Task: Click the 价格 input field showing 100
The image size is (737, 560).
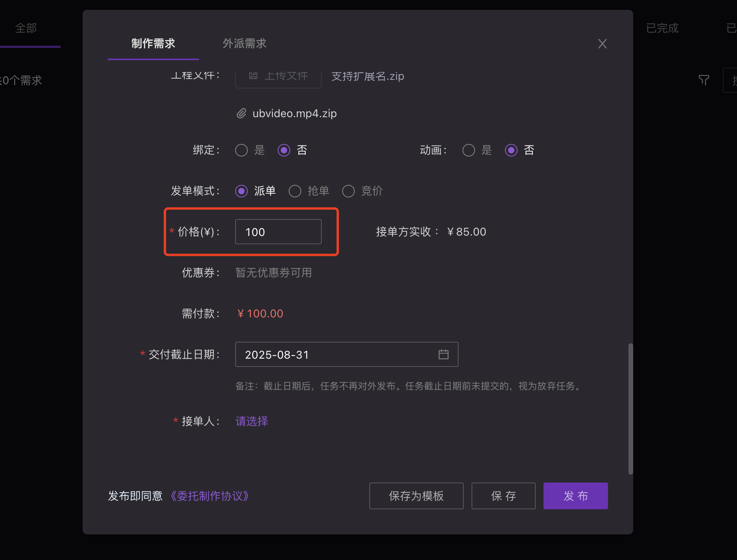Action: pos(278,232)
